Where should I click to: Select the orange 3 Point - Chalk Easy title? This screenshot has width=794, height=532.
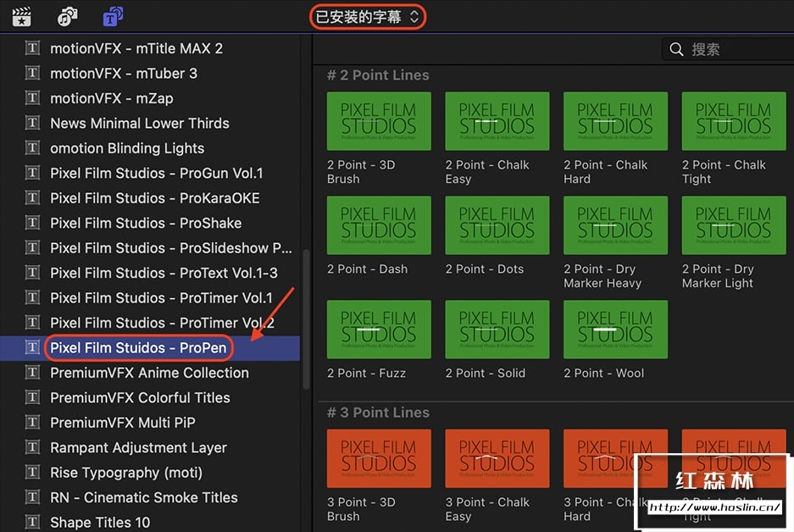[x=497, y=458]
